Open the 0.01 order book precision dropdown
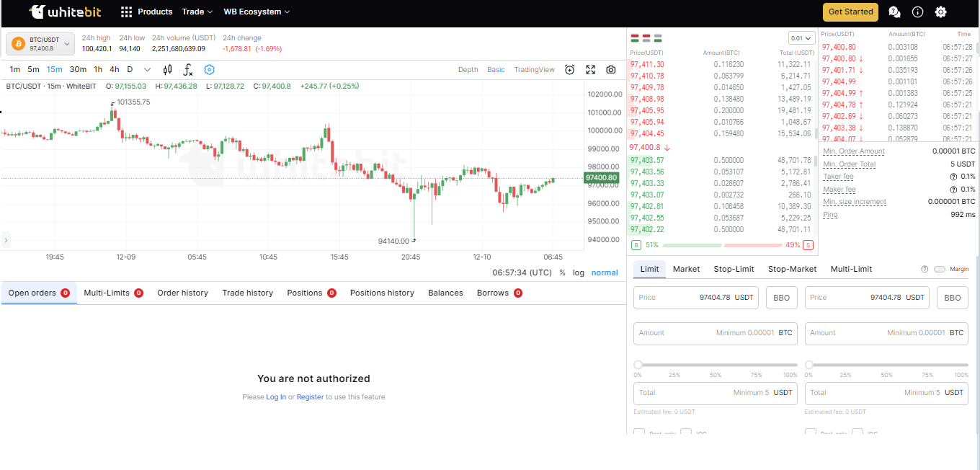The width and height of the screenshot is (980, 470). coord(801,38)
